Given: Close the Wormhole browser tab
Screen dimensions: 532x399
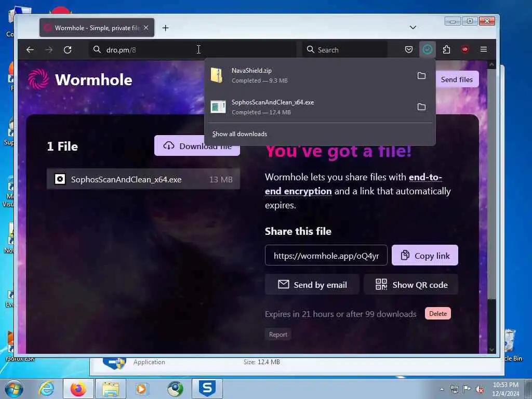Looking at the screenshot, I should 146,28.
